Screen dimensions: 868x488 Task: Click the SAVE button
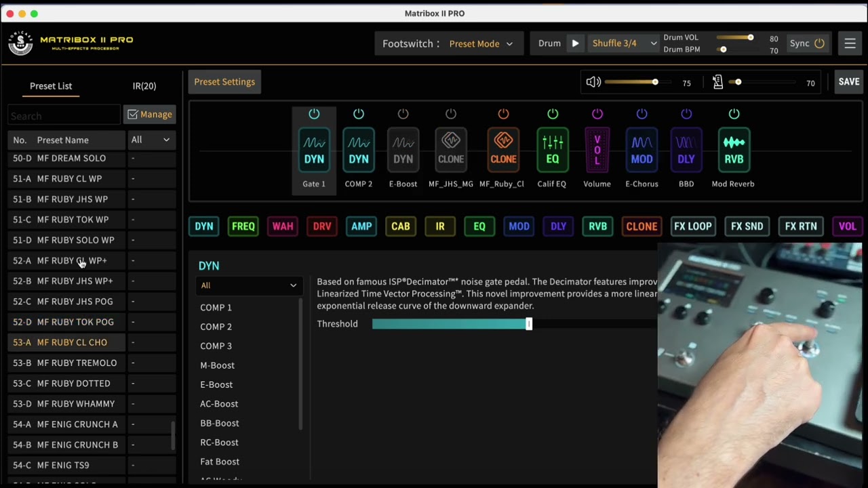tap(849, 82)
